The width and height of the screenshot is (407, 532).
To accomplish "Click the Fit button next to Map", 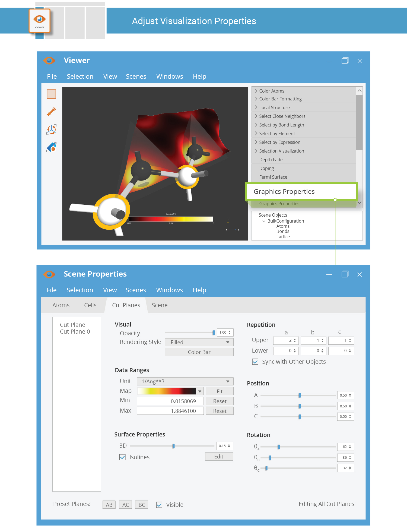I will click(220, 391).
